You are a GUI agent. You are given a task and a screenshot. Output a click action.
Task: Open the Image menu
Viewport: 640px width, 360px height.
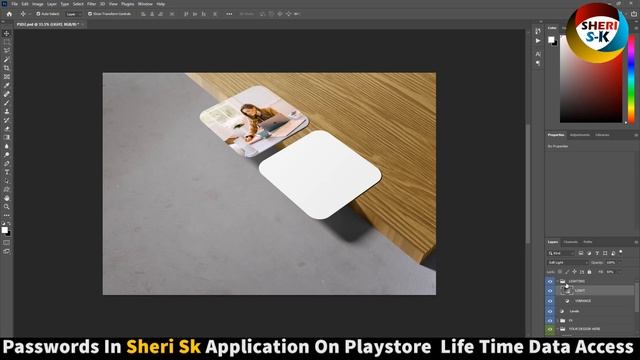[38, 4]
